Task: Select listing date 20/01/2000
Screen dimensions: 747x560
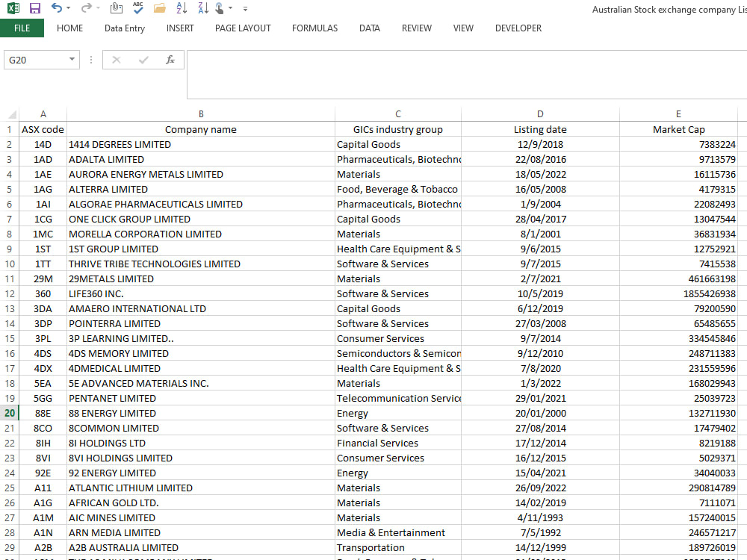Action: tap(540, 413)
